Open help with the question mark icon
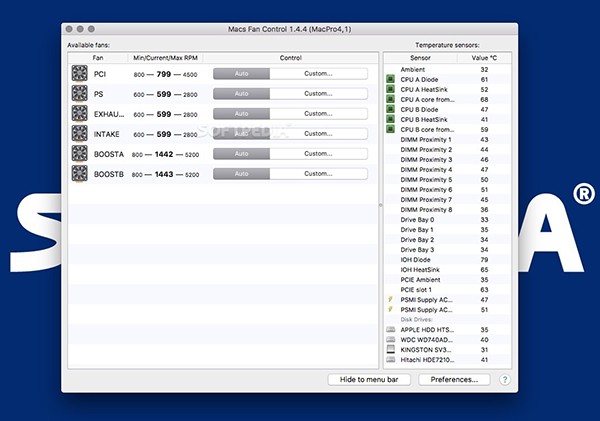 [x=505, y=380]
